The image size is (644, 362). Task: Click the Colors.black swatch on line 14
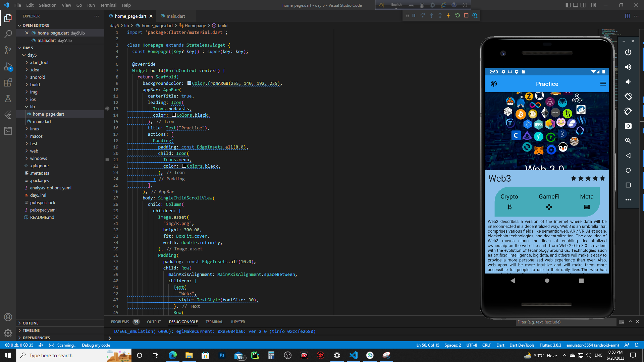(174, 115)
